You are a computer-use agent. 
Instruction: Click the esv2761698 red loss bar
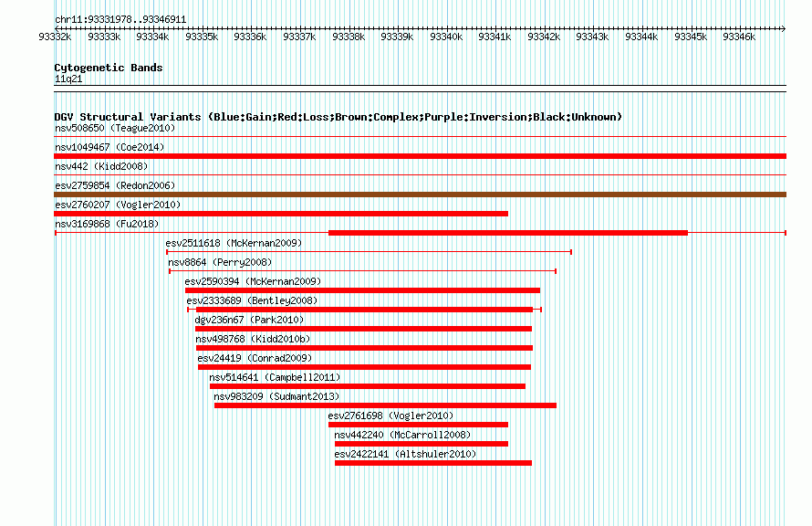point(419,425)
